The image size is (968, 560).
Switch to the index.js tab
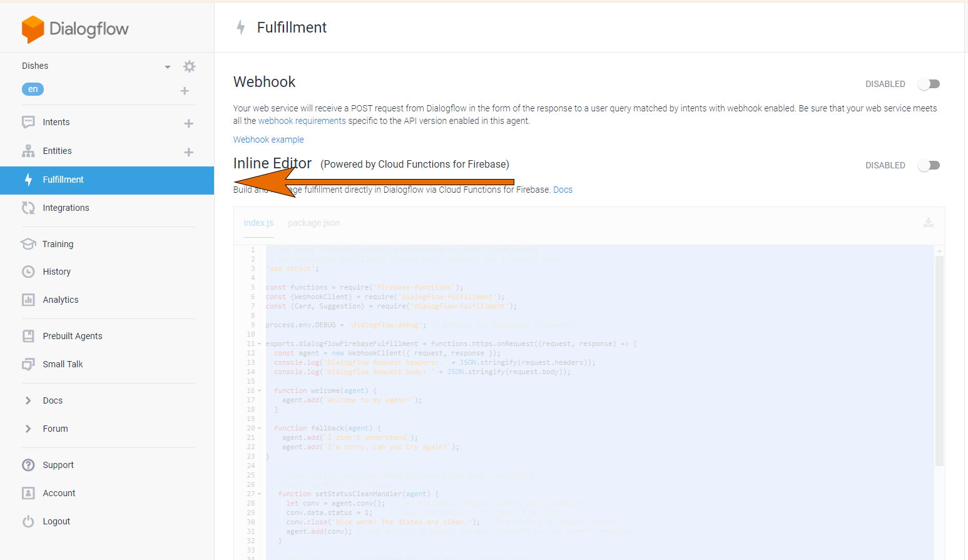point(258,223)
